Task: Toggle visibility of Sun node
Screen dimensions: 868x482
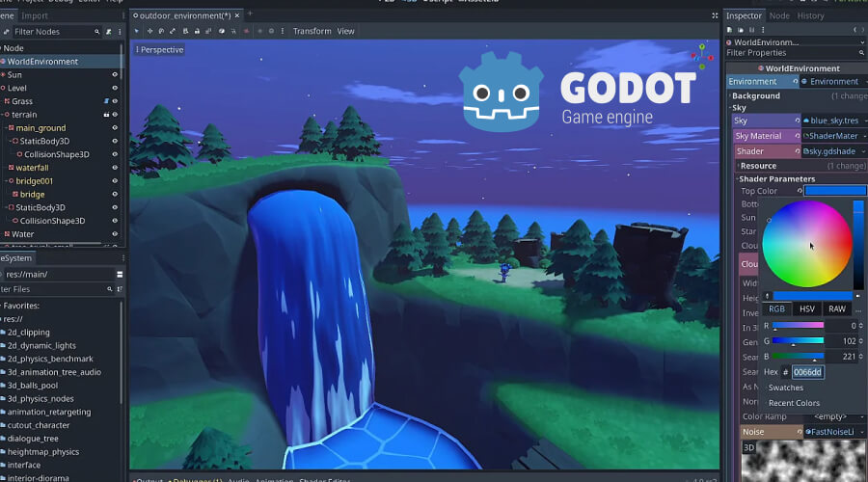Action: pyautogui.click(x=115, y=74)
